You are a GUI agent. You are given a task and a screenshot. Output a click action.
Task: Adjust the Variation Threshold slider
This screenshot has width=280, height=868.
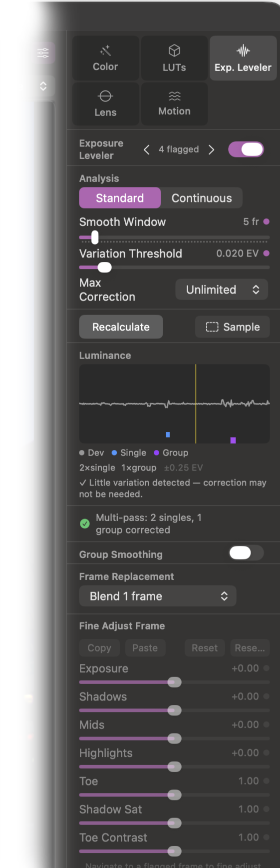click(x=174, y=267)
